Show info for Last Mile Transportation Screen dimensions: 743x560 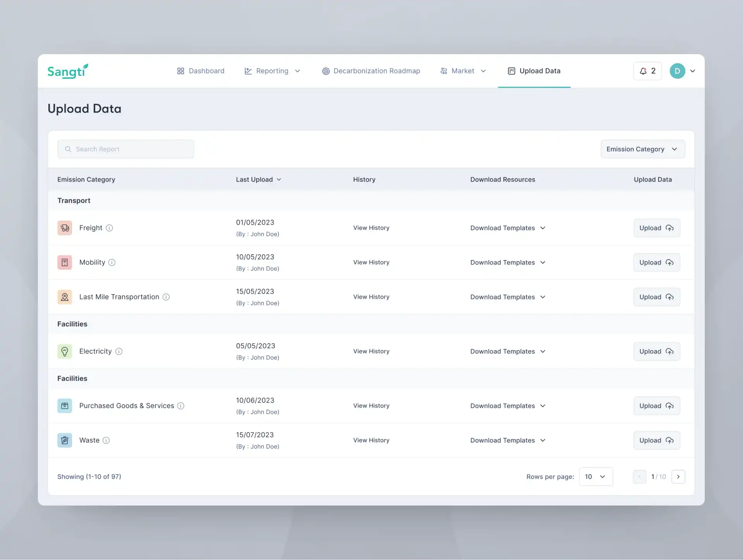(x=166, y=297)
